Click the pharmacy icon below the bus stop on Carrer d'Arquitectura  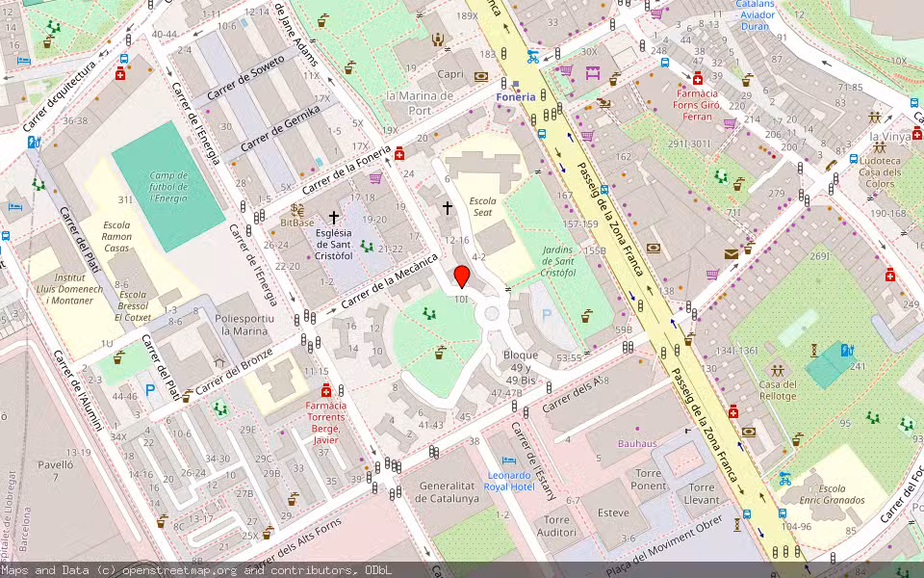(120, 73)
